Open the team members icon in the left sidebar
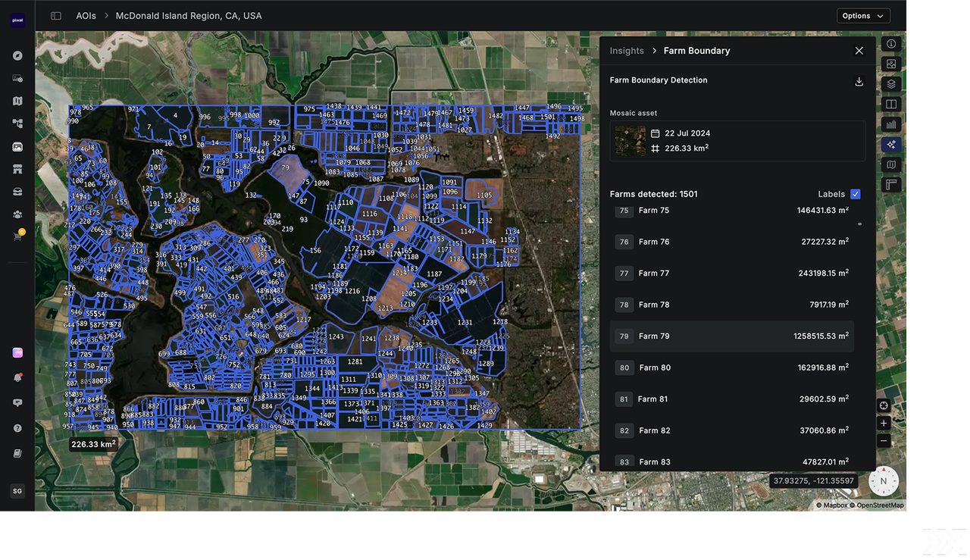Viewport: 970px width, 560px height. click(17, 214)
